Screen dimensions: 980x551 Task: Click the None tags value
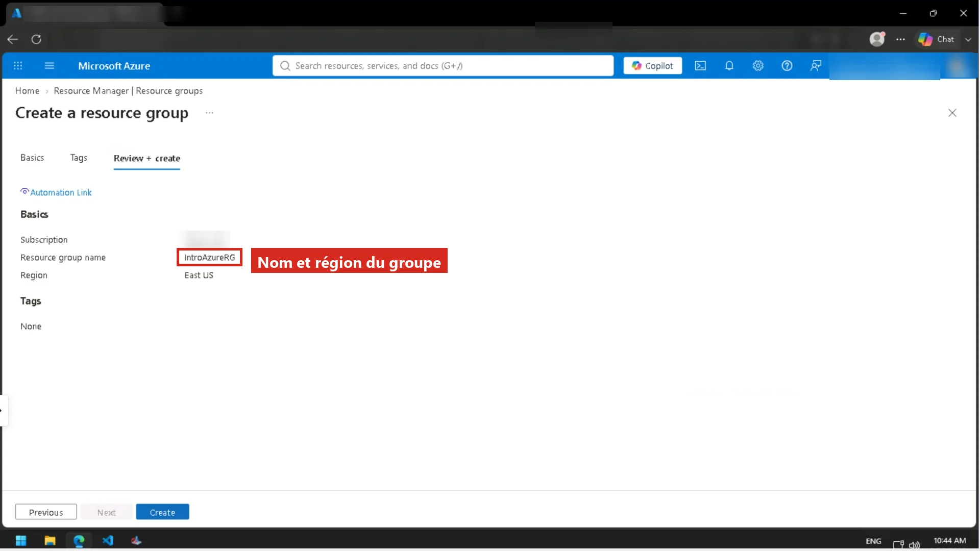click(31, 327)
